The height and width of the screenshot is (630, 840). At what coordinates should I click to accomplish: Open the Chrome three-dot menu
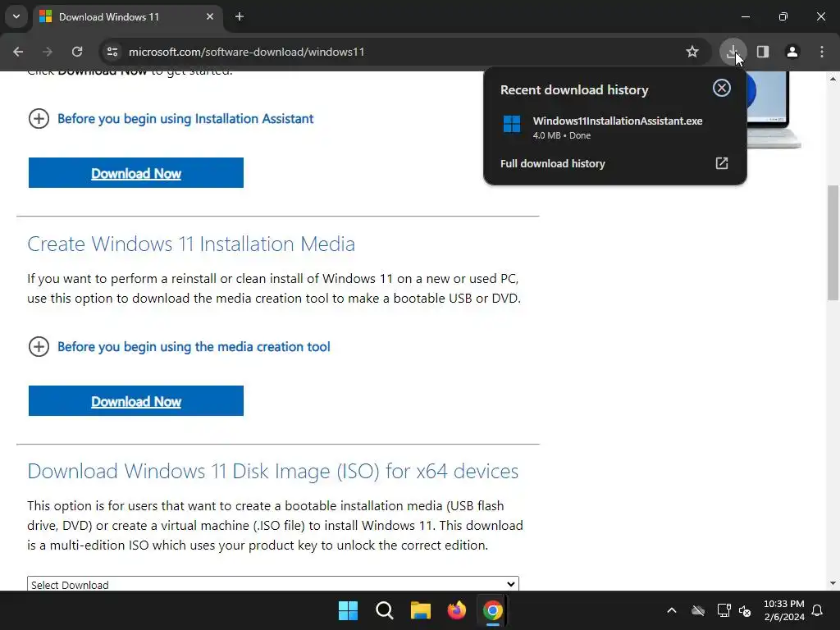pyautogui.click(x=822, y=52)
